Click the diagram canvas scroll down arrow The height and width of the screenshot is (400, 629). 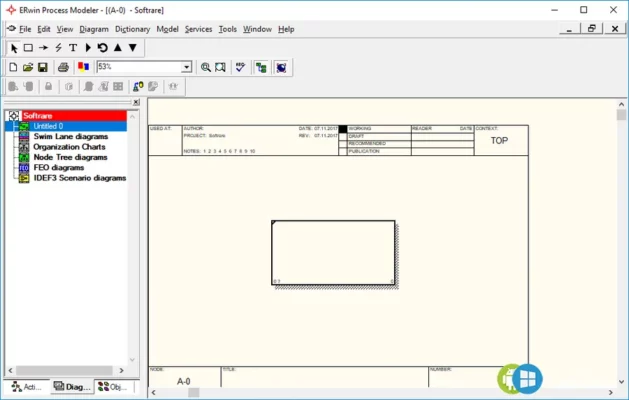(x=621, y=382)
